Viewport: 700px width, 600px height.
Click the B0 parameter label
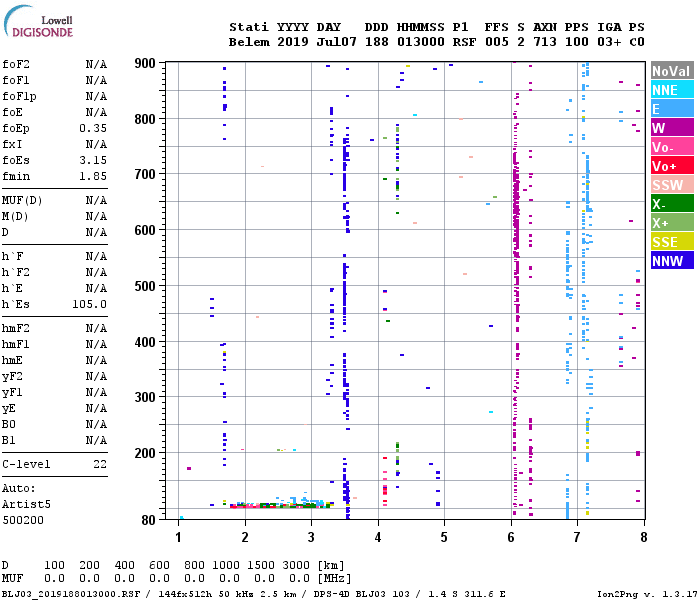click(9, 425)
